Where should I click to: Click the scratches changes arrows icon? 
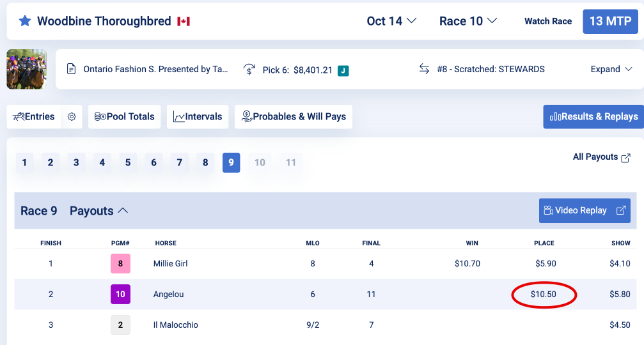(424, 69)
